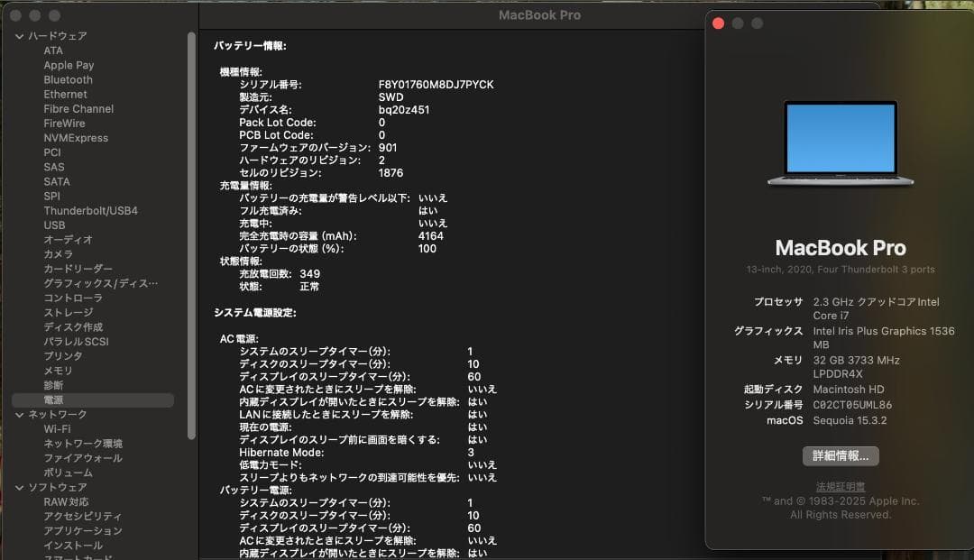Select メモリ in the sidebar
Viewport: 974px width, 560px height.
(58, 371)
